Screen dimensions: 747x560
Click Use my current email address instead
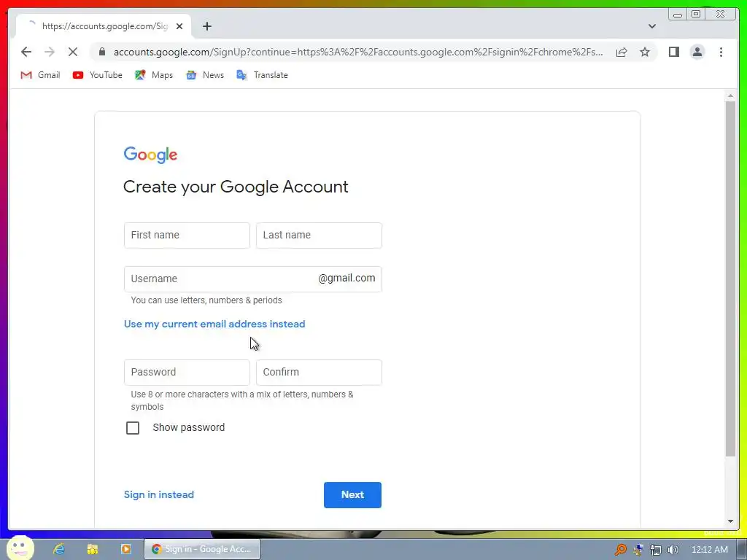[x=214, y=324]
